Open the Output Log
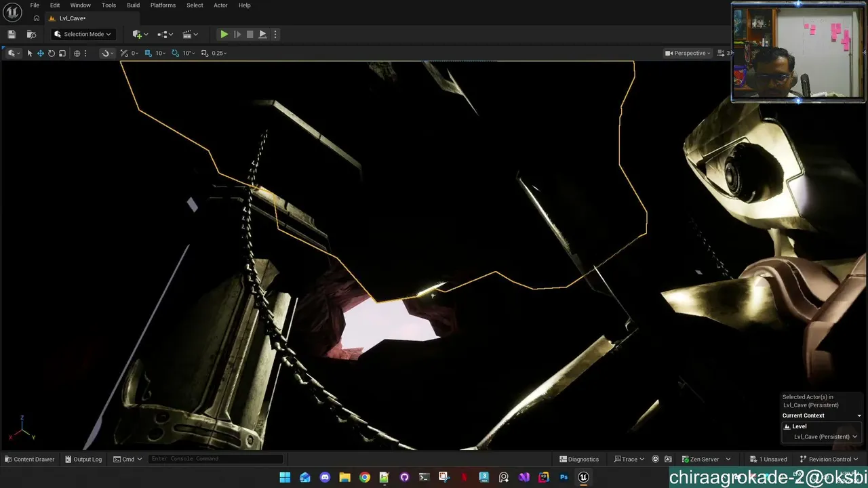This screenshot has height=488, width=868. (83, 459)
